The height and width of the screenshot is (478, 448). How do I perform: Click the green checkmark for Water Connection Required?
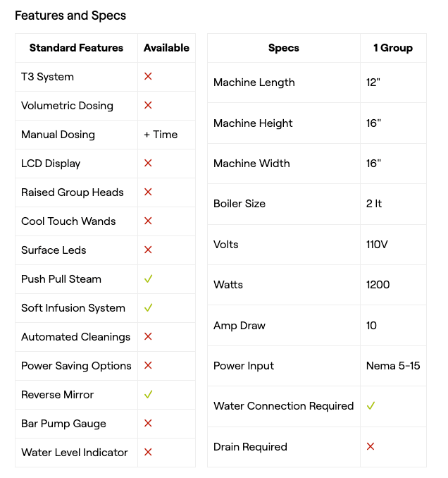371,406
